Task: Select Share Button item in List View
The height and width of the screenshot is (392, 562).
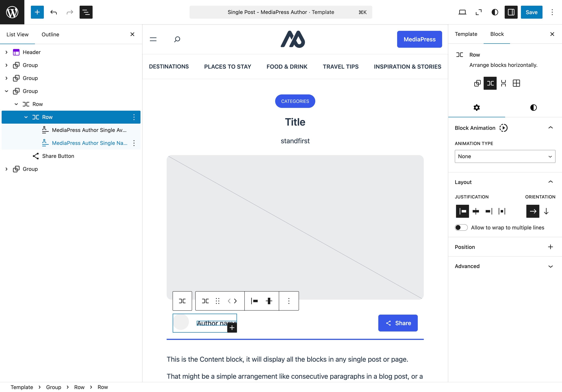Action: tap(58, 156)
